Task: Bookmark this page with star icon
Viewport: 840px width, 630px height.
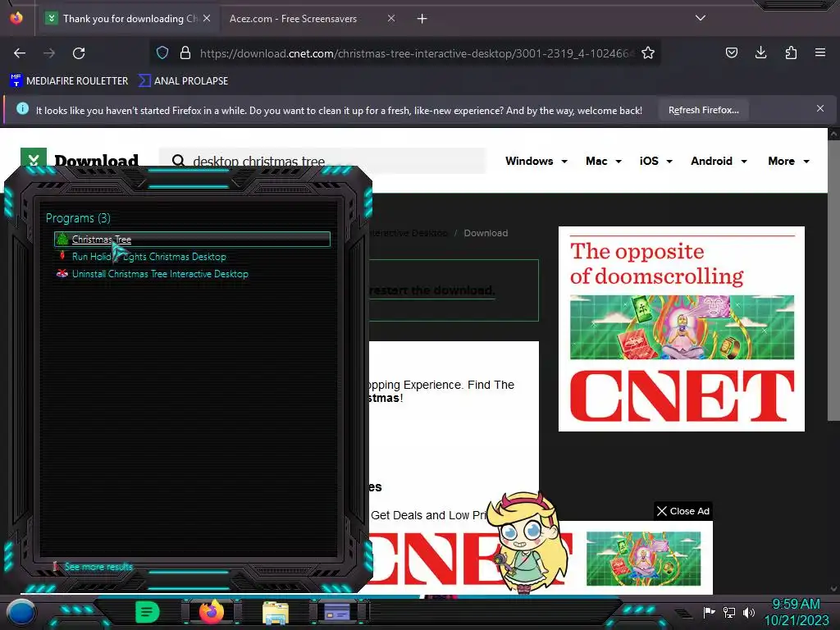Action: pyautogui.click(x=648, y=52)
